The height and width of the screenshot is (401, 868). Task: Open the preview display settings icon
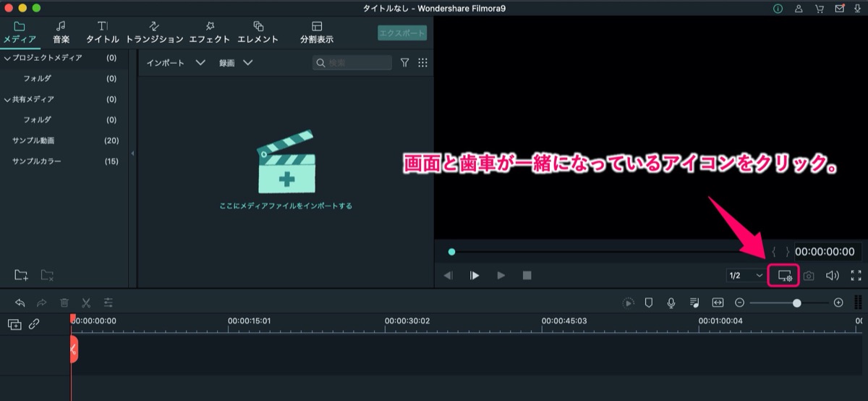coord(785,276)
